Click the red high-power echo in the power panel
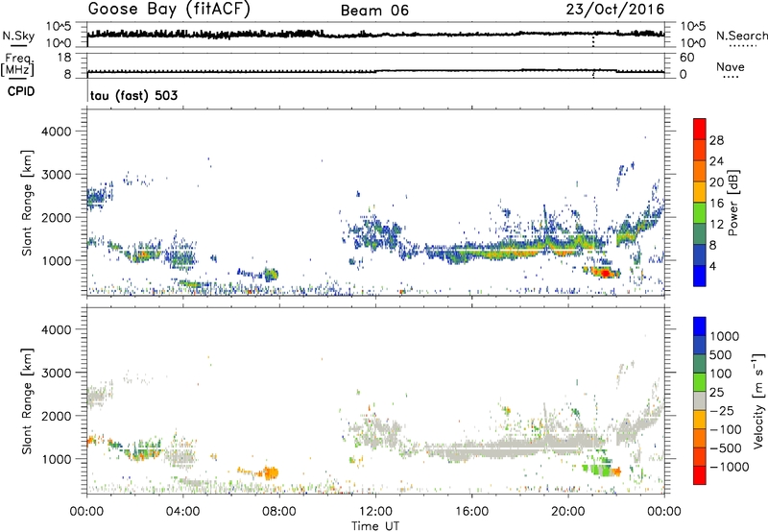The image size is (768, 532). [605, 273]
